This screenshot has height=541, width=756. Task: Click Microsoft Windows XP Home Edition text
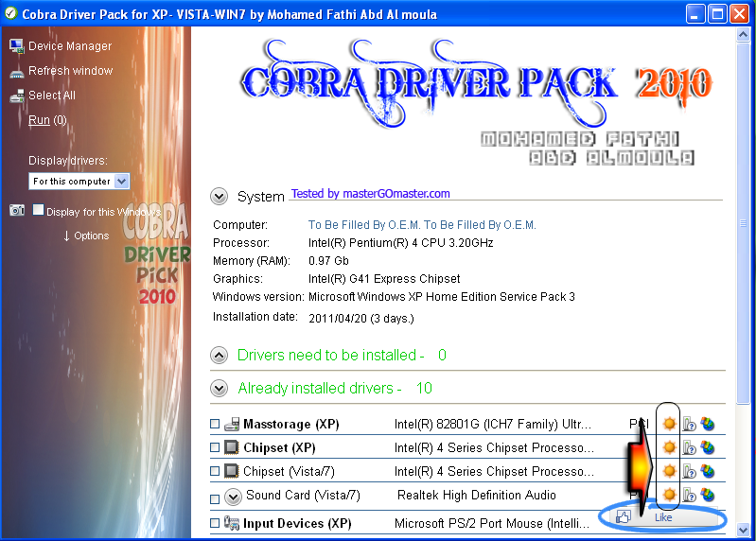(x=442, y=297)
